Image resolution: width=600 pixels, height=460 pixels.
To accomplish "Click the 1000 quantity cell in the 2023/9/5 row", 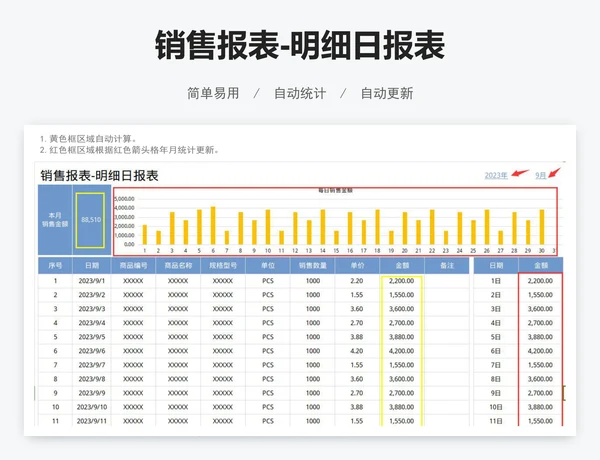I will [x=313, y=337].
